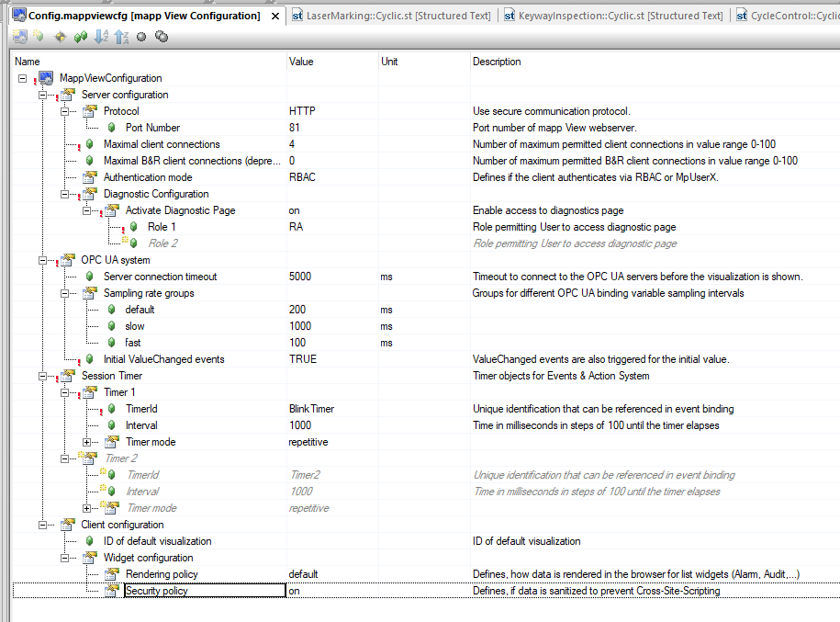Click the Security policy group icon
Screen dimensions: 840x622
pos(111,591)
